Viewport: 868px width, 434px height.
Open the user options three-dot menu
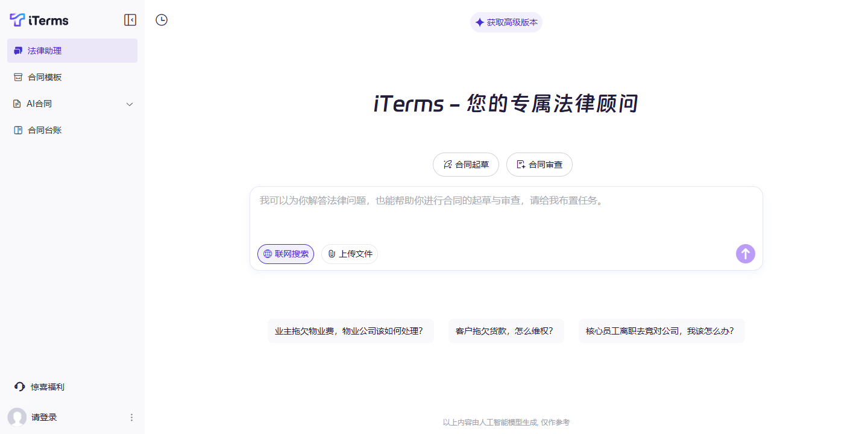point(131,417)
